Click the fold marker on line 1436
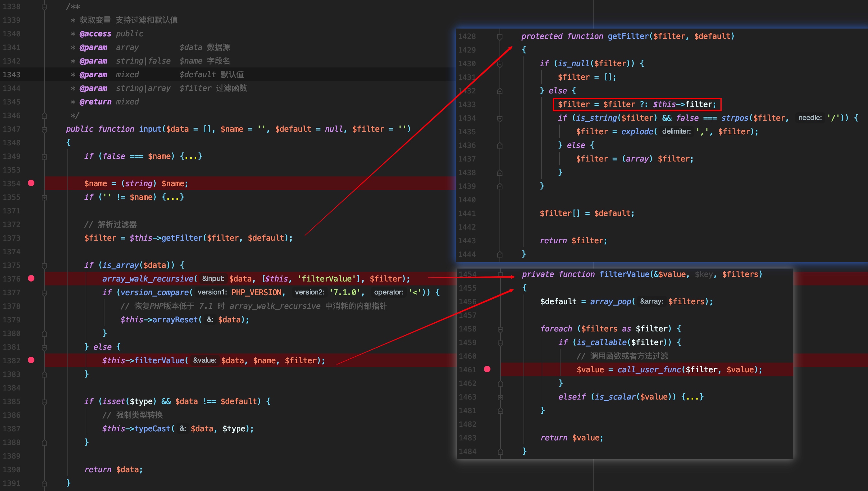The image size is (868, 491). (500, 145)
